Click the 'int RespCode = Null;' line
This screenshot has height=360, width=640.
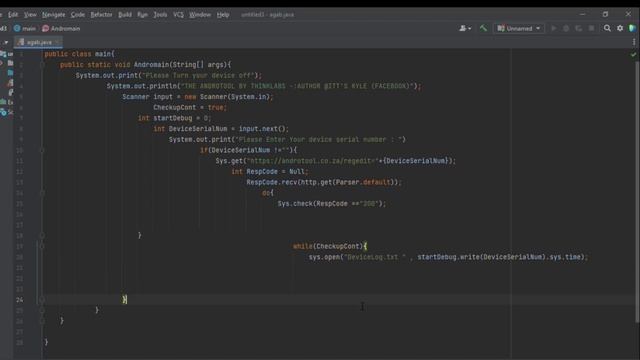coord(270,171)
